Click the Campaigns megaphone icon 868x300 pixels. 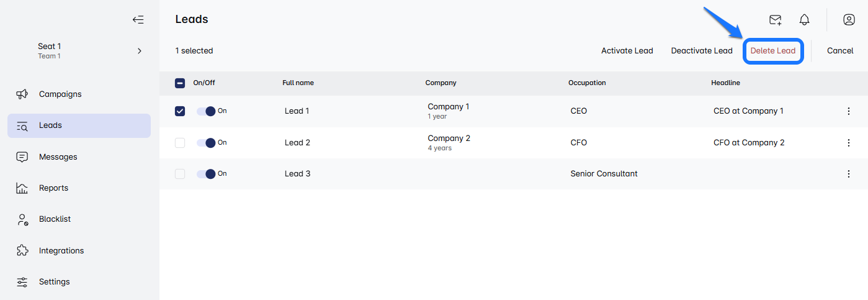pos(22,94)
